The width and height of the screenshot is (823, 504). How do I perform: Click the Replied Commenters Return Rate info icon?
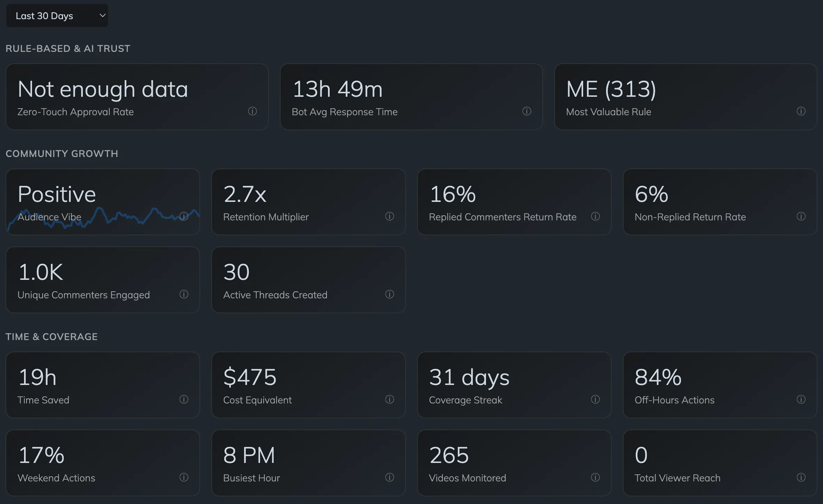[595, 216]
